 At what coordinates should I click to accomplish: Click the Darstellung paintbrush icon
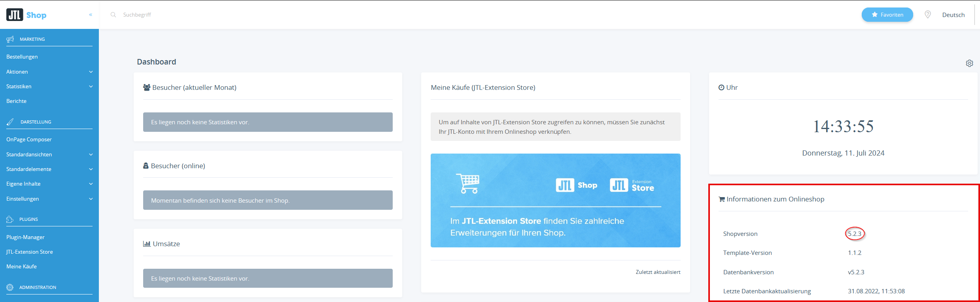[10, 122]
